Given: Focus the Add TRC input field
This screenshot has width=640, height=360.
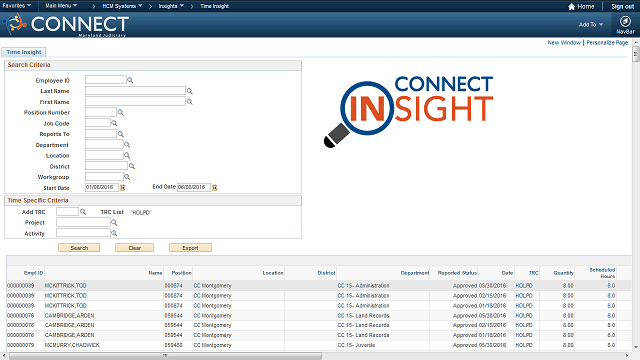Looking at the screenshot, I should click(x=67, y=211).
